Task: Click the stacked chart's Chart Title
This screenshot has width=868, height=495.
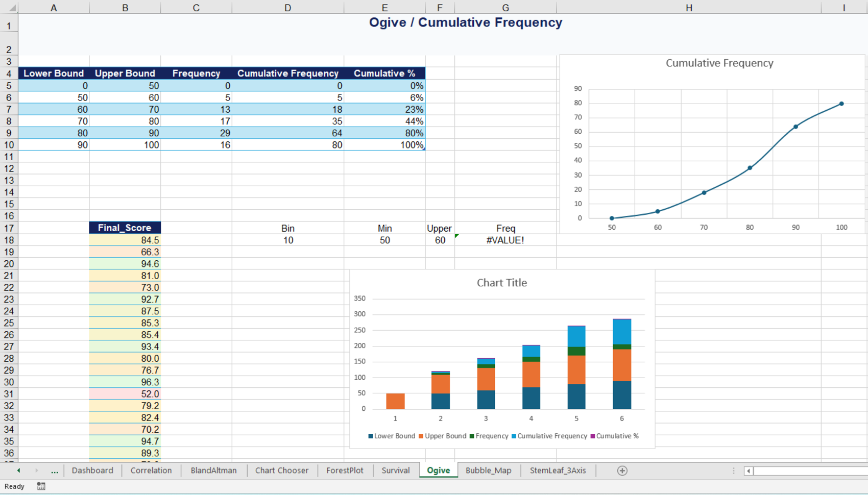Action: pyautogui.click(x=502, y=283)
